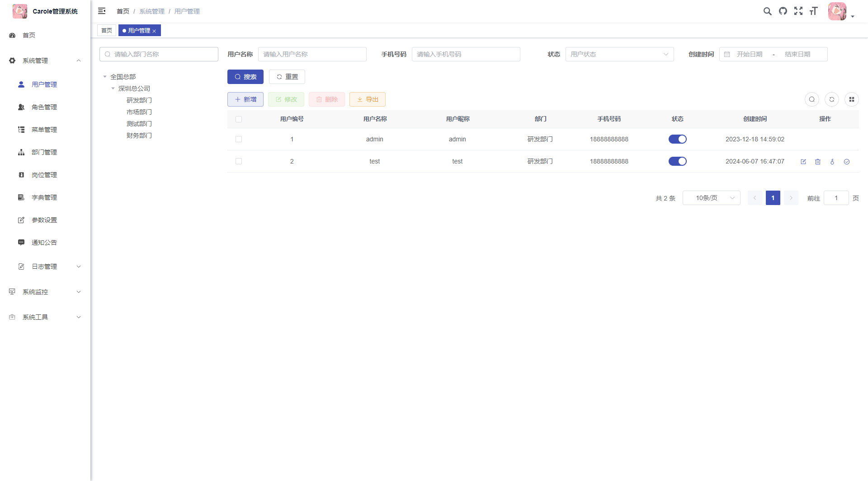Open the 用户状态 dropdown

pyautogui.click(x=620, y=54)
